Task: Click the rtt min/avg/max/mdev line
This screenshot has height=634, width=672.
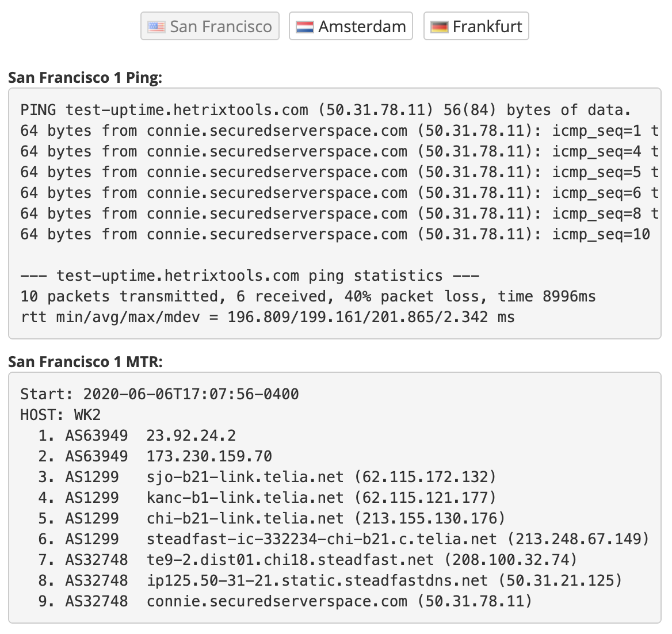Action: click(267, 317)
